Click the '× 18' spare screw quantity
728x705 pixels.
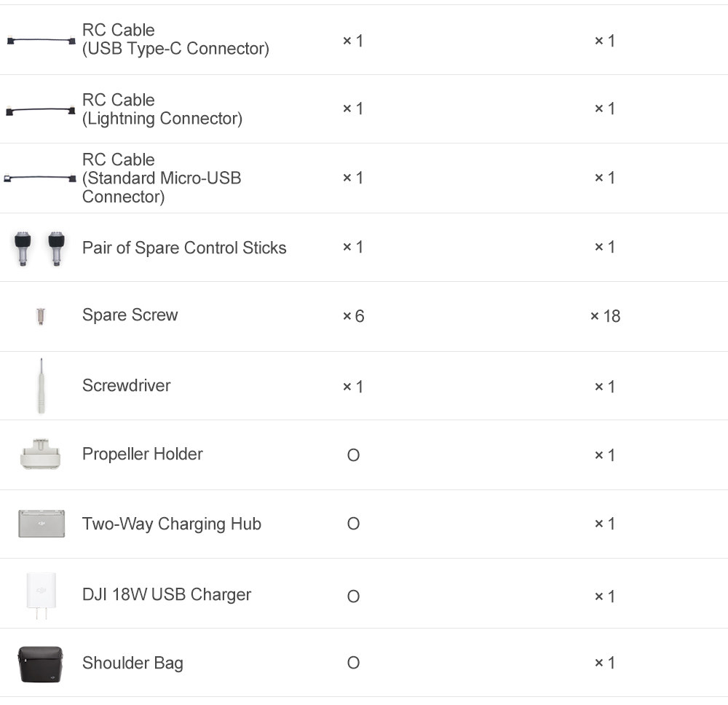tap(605, 316)
